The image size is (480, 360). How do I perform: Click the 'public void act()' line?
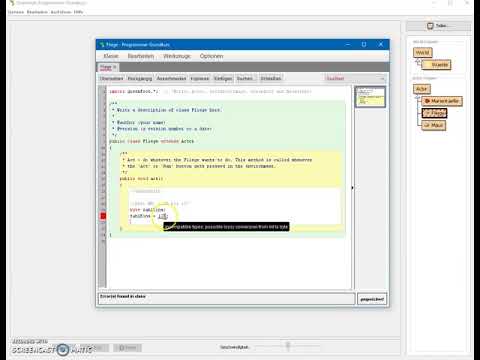[x=142, y=179]
